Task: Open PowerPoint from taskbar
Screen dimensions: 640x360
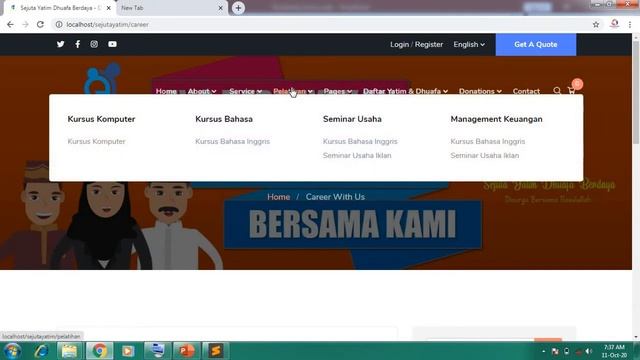Action: pos(187,351)
